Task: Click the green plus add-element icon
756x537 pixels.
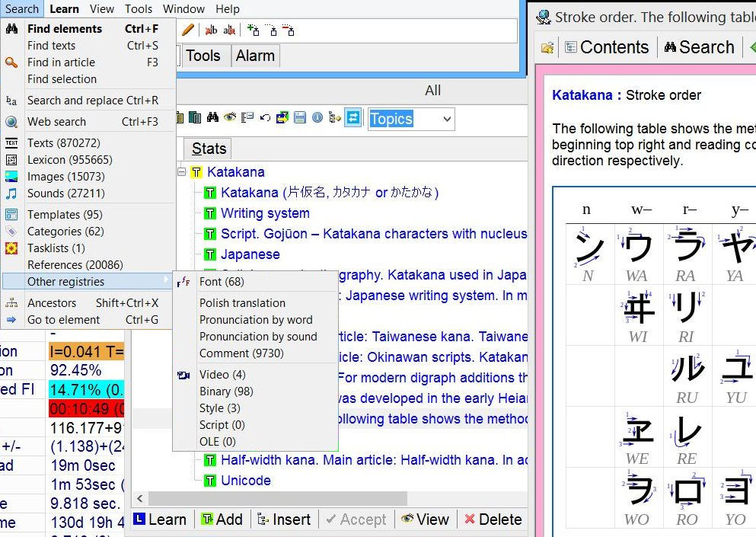Action: click(253, 30)
